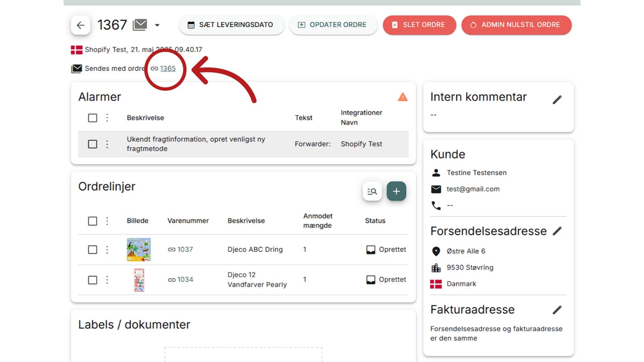Open the dropdown arrow next to order 1367
This screenshot has width=644, height=362.
[157, 25]
